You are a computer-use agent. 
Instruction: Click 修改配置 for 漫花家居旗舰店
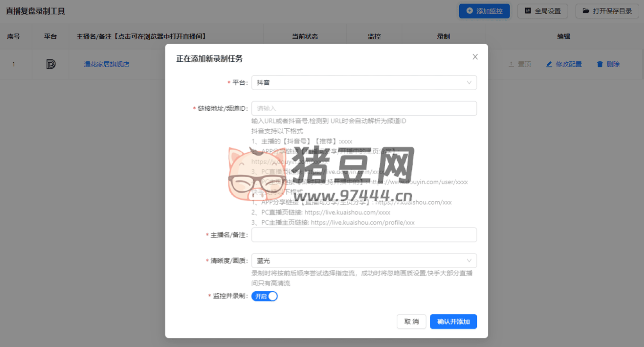[564, 64]
